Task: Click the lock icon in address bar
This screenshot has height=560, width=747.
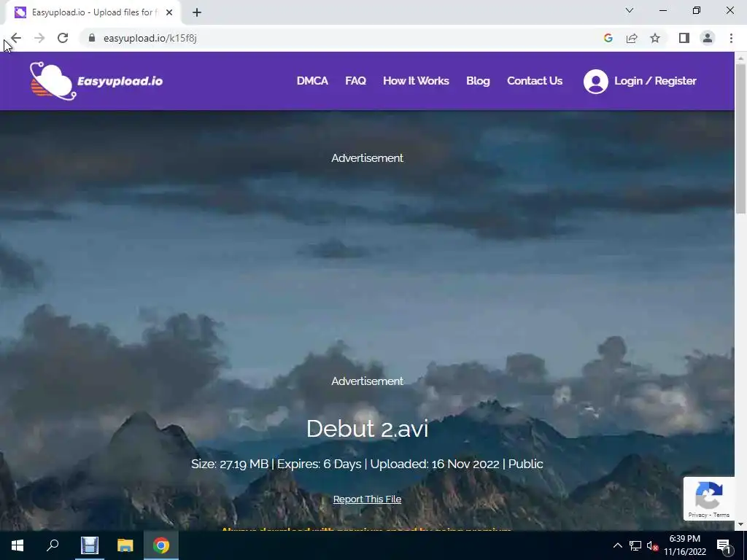Action: [92, 38]
